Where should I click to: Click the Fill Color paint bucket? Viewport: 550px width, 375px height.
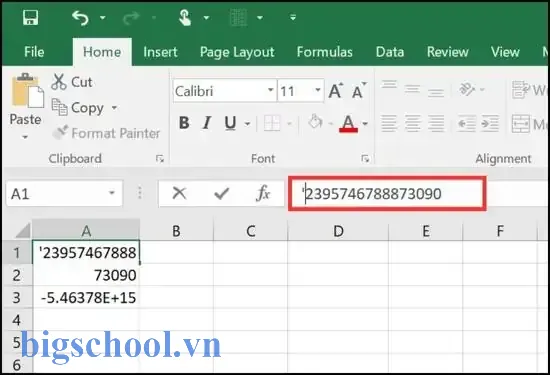tap(315, 122)
